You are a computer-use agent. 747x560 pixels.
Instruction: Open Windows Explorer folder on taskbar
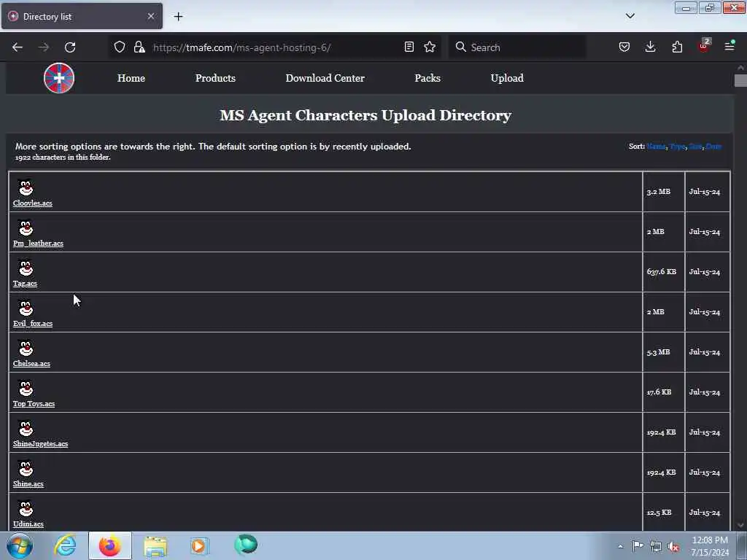click(155, 546)
